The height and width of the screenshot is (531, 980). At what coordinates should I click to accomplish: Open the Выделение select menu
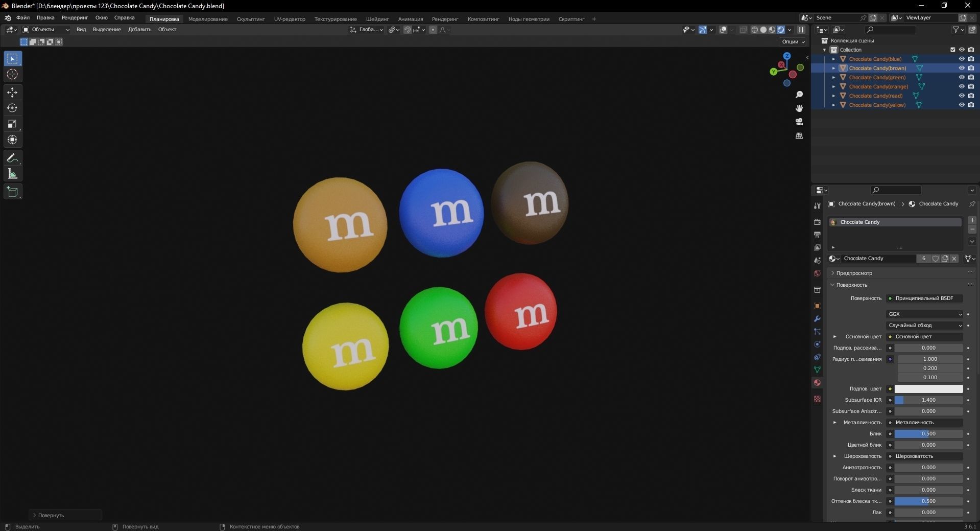click(107, 30)
